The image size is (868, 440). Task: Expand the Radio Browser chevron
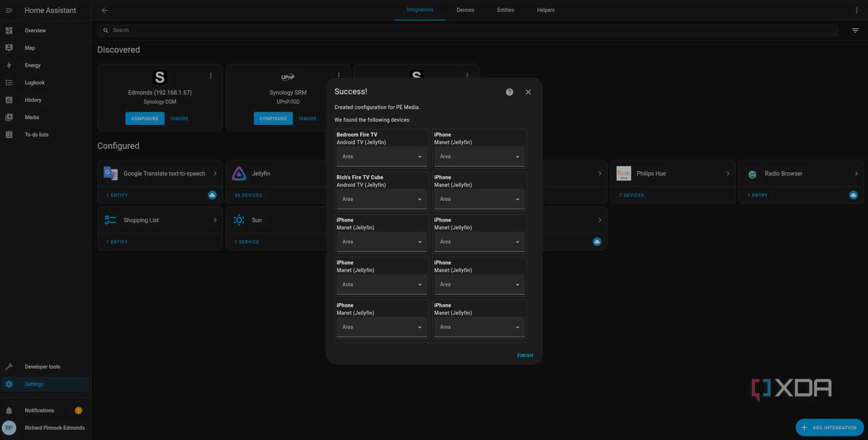(856, 173)
